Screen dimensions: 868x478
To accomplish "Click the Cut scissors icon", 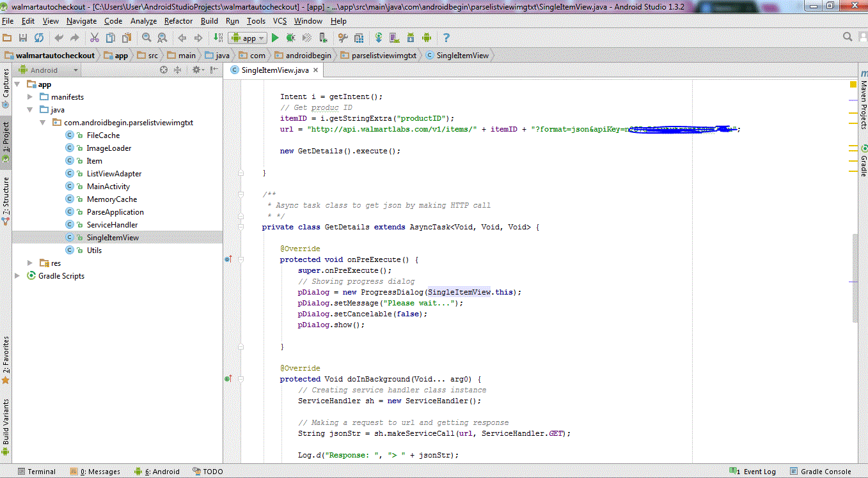I will point(95,38).
